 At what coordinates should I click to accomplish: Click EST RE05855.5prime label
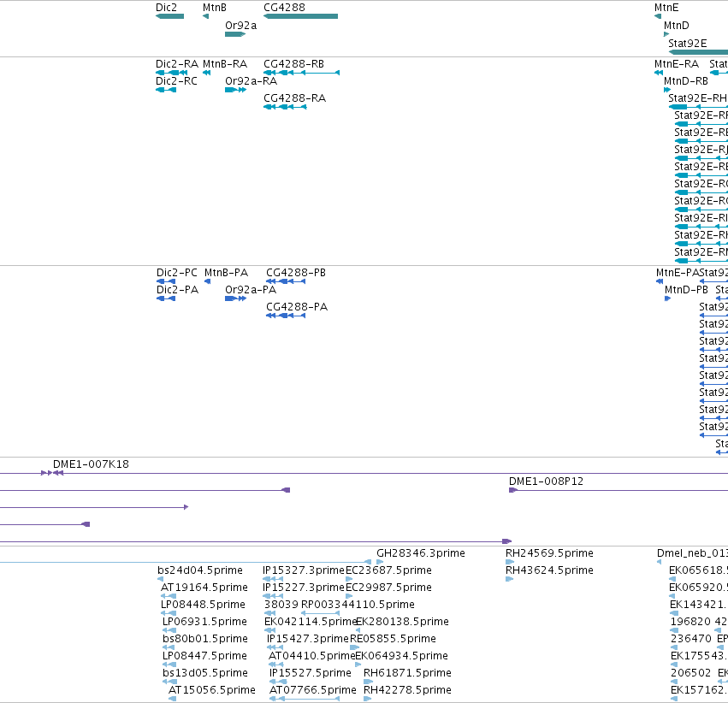click(x=393, y=639)
